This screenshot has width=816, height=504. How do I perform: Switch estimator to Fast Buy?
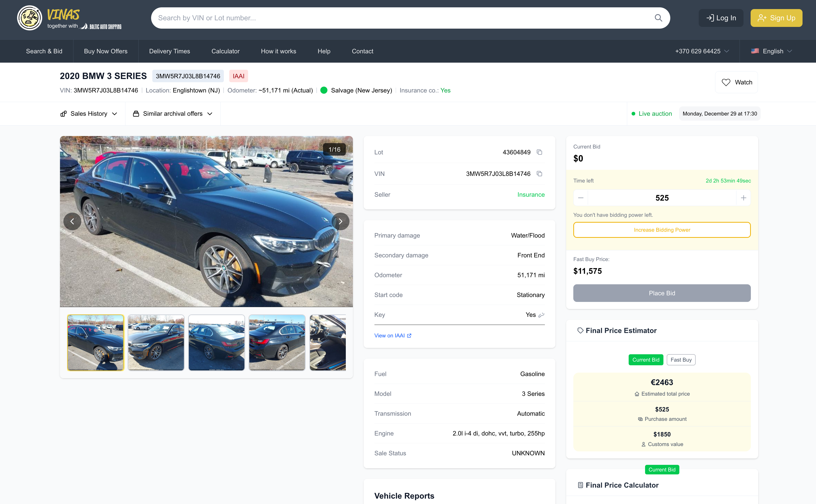click(681, 360)
